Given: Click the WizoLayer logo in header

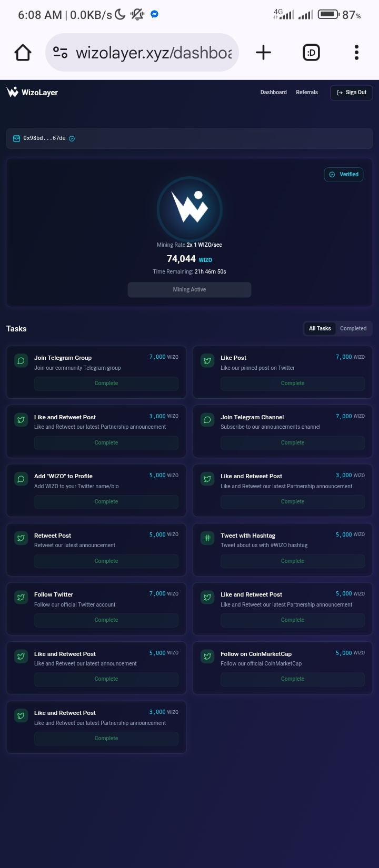Looking at the screenshot, I should coord(32,92).
